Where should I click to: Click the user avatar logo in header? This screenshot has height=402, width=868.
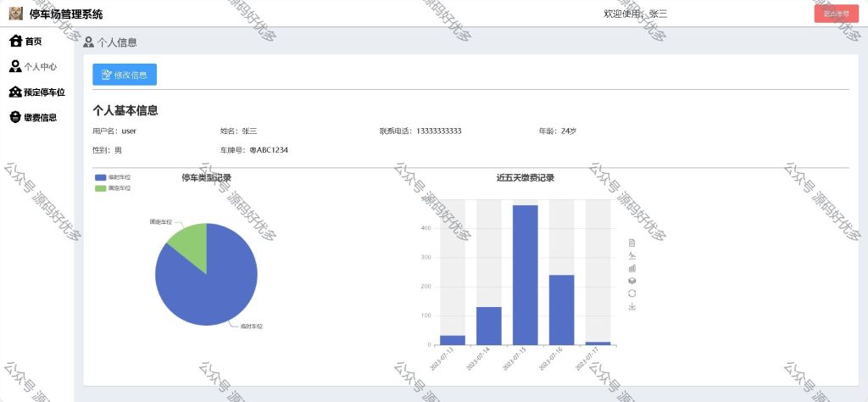(16, 14)
